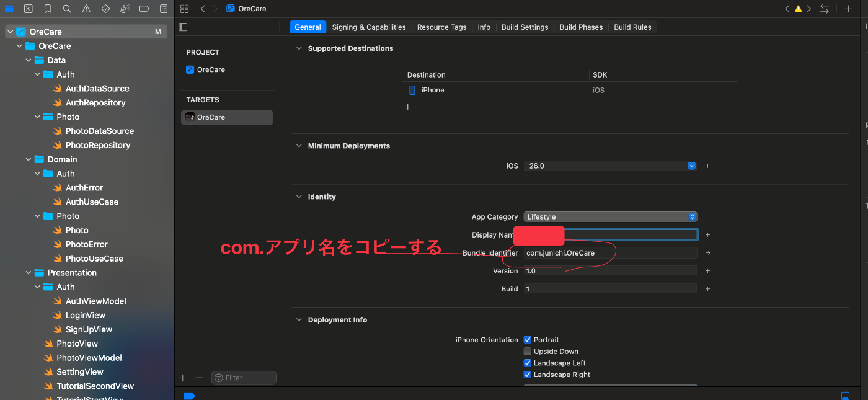Open the Source Control navigator icon
The width and height of the screenshot is (868, 400).
[28, 9]
